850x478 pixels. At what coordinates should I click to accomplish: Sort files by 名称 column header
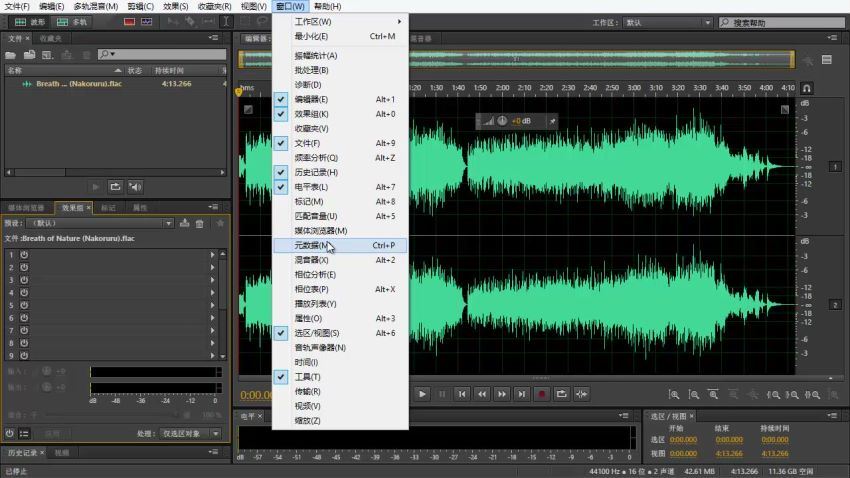point(64,70)
